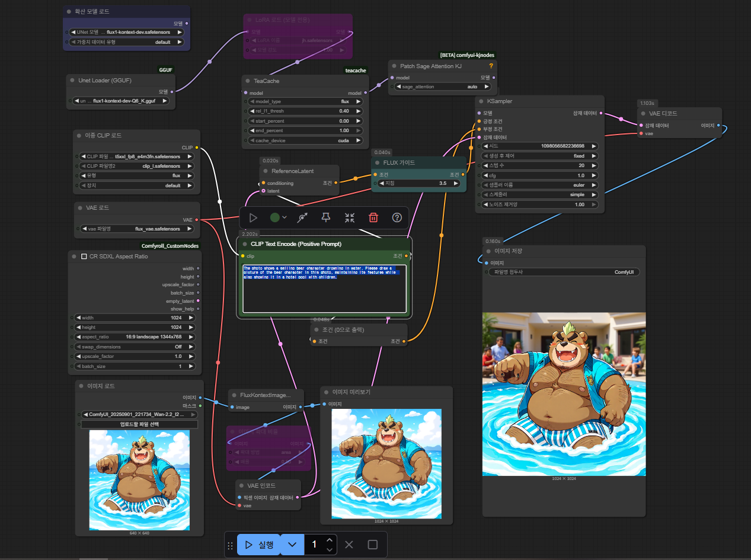Toggle collapse dot on the ReferenceLatent node
Screen dimensions: 751x560
coord(266,171)
